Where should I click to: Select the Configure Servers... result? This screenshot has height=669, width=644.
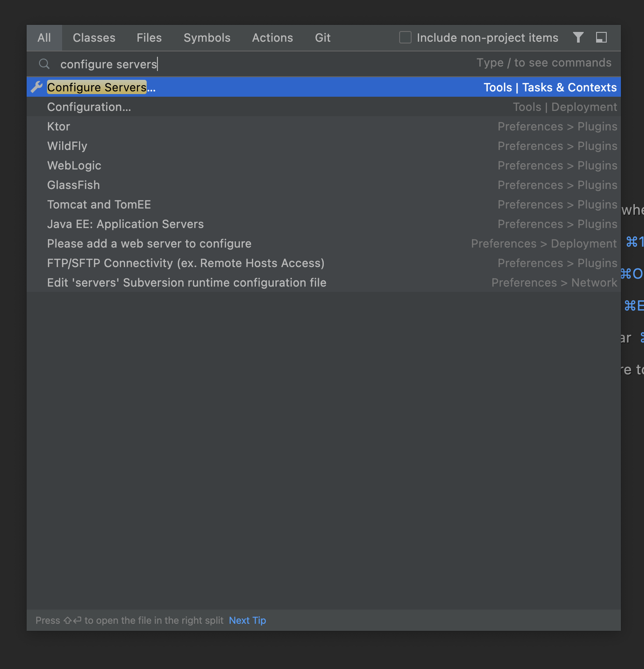pyautogui.click(x=324, y=87)
